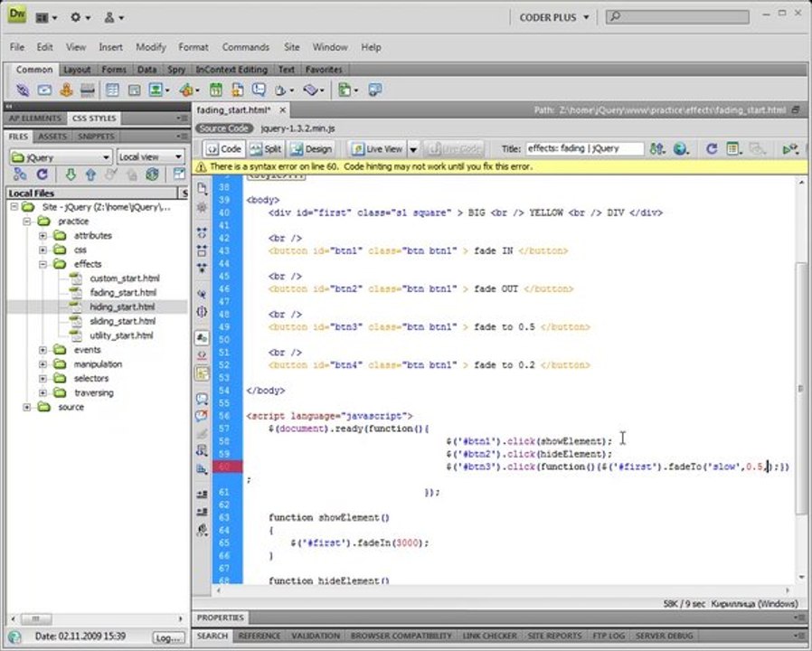
Task: Collapse the selection in code
Action: pyautogui.click(x=202, y=250)
